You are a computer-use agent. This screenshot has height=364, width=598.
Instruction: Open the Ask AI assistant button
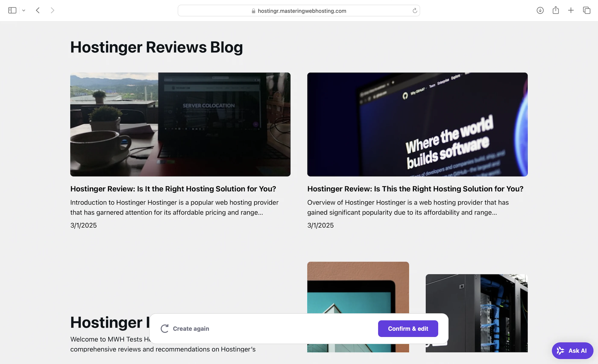pyautogui.click(x=572, y=350)
